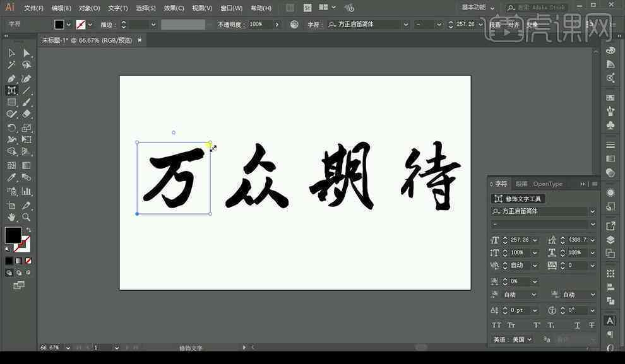Click the Adobe Stock search field
This screenshot has height=364, width=625.
tap(538, 8)
